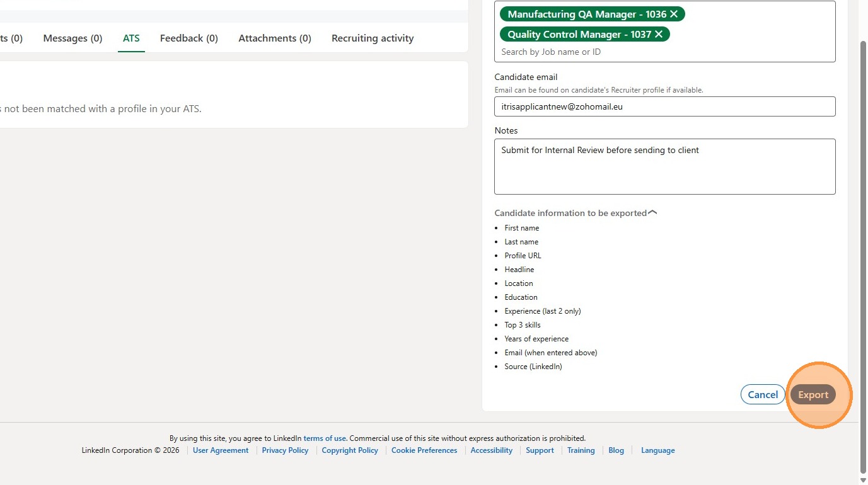Screen dimensions: 868x485
Task: Select the ATS tab
Action: [x=131, y=38]
